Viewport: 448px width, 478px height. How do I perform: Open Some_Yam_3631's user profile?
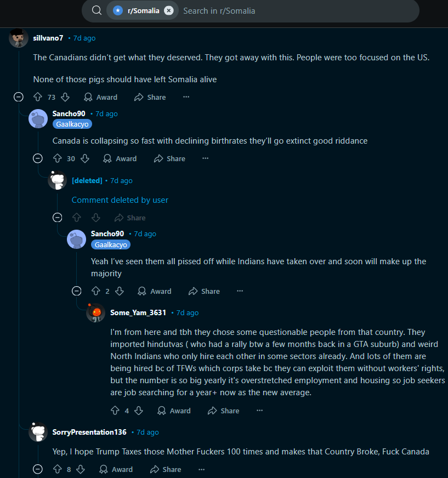[138, 313]
